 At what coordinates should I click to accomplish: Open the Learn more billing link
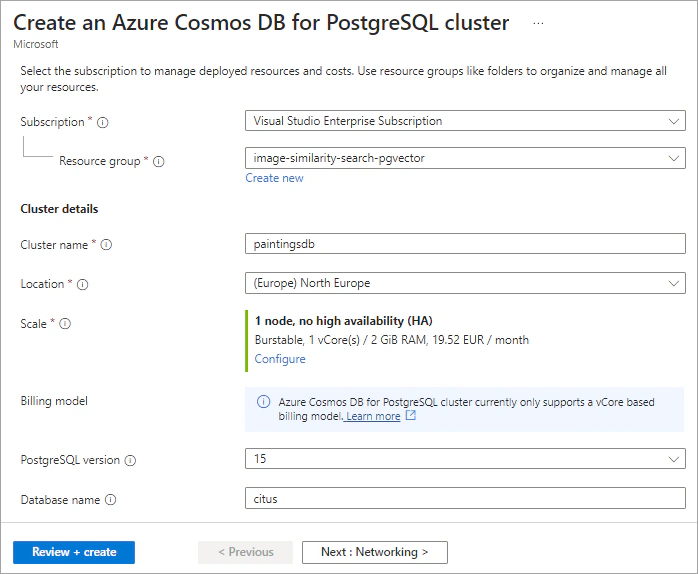click(373, 416)
